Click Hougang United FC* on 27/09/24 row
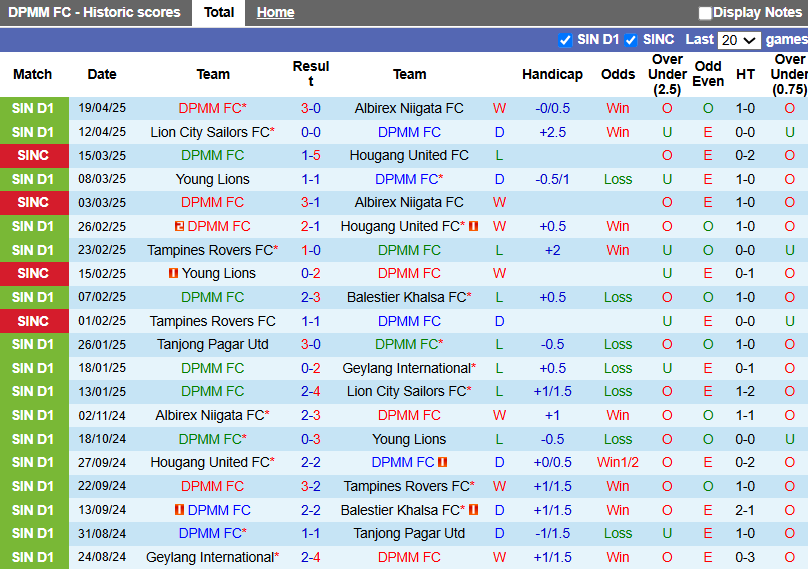Screen dimensions: 808x569 (212, 462)
